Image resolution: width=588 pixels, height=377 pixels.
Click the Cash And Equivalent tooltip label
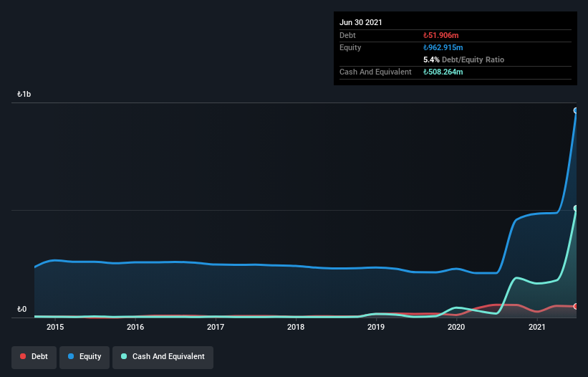375,72
